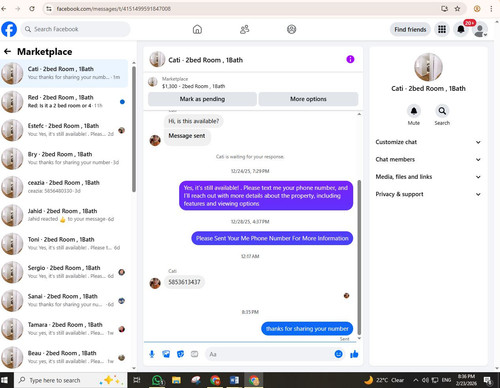The width and height of the screenshot is (500, 388).
Task: Open Beau - 2bed Room conversation
Action: 64,357
